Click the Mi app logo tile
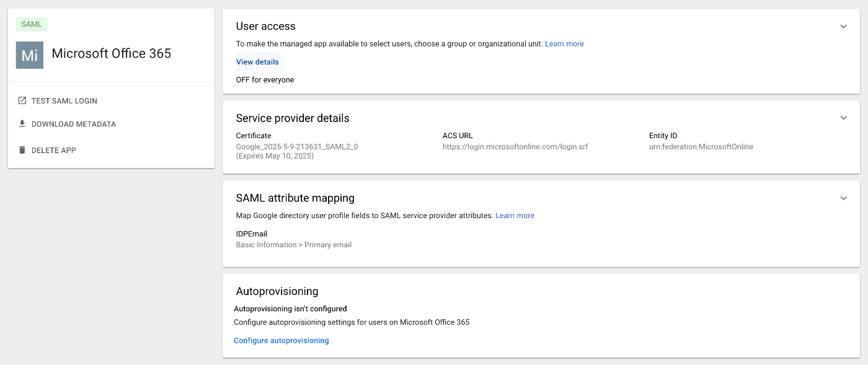The image size is (868, 365). pos(30,55)
